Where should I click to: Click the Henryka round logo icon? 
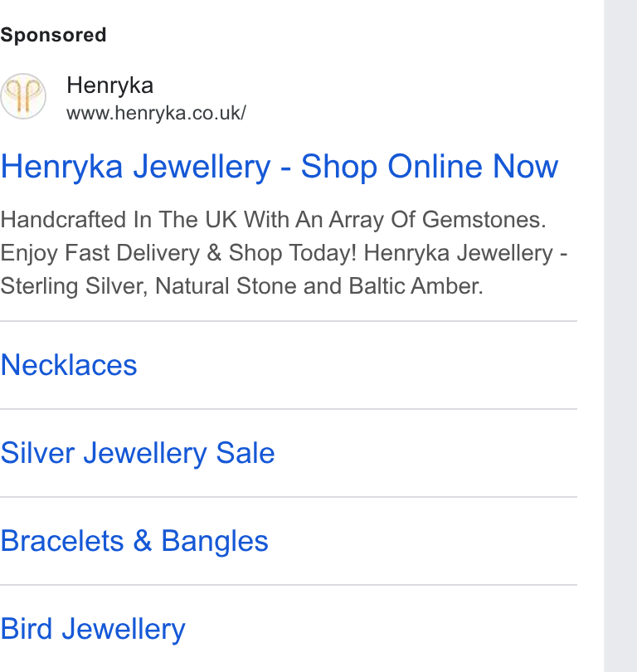pos(23,96)
